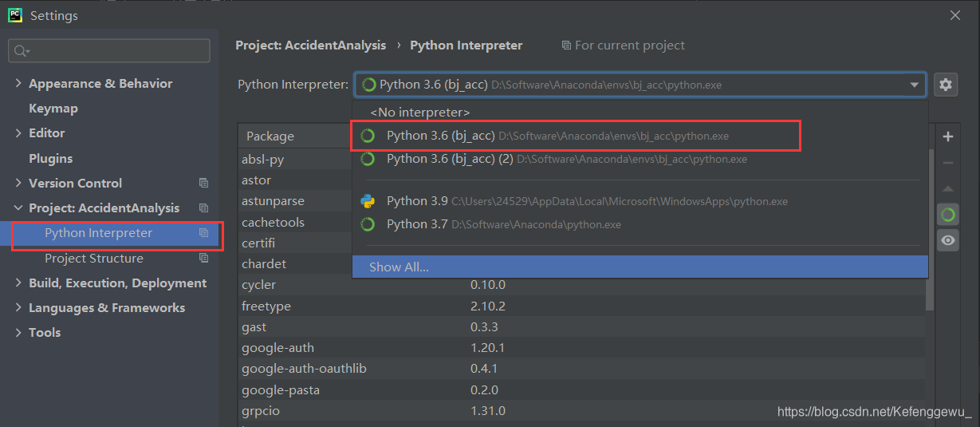Select the astor package row
The height and width of the screenshot is (427, 980).
pos(295,180)
